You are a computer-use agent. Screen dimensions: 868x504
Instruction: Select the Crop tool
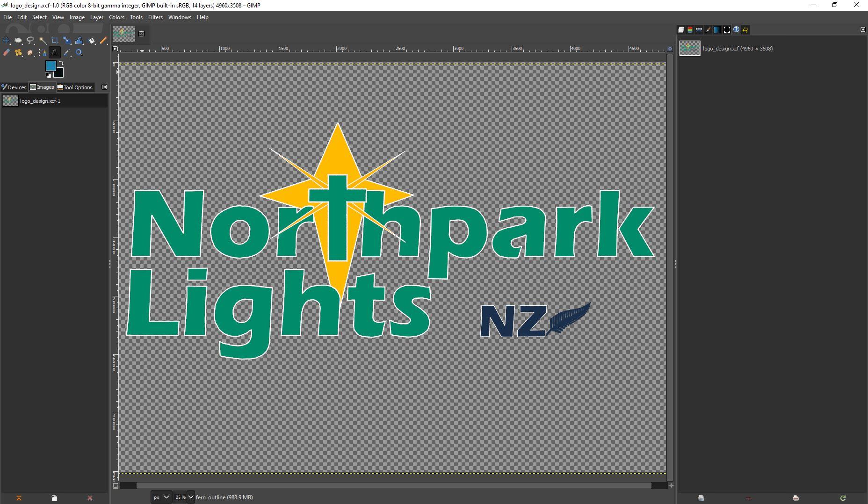(x=55, y=41)
